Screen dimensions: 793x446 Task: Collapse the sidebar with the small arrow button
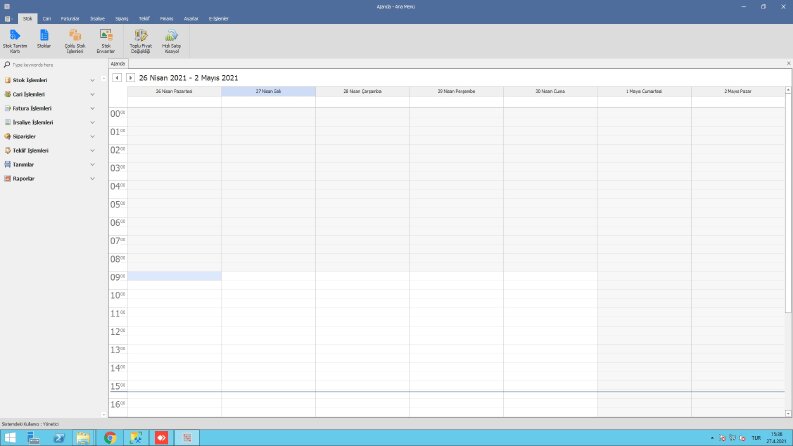[104, 78]
